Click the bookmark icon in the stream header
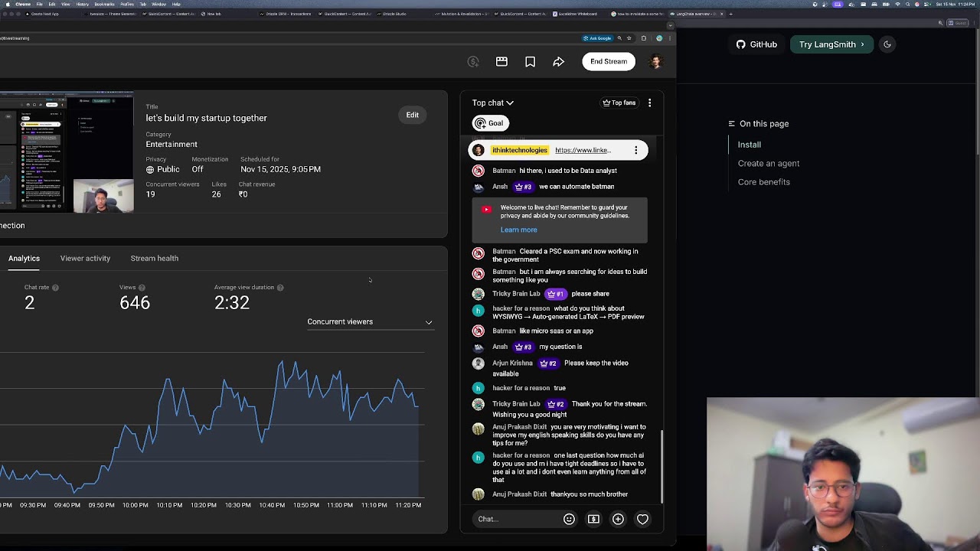The image size is (980, 551). pos(530,62)
